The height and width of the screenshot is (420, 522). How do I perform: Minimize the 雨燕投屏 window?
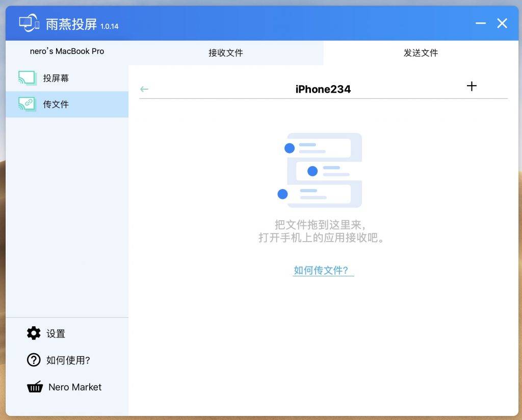480,23
